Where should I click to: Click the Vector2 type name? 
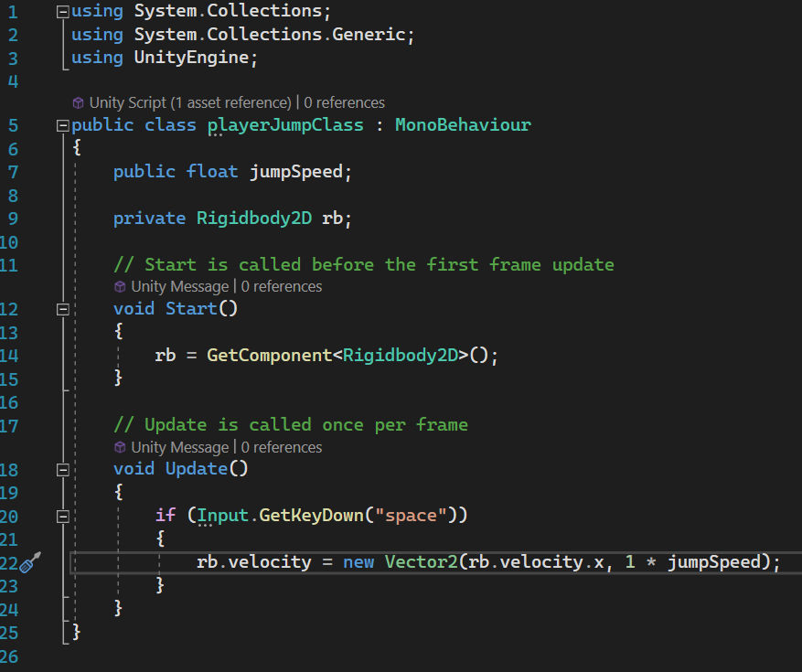pos(421,561)
